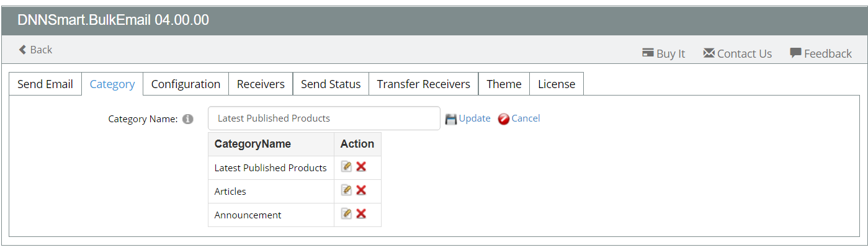The image size is (868, 250).
Task: Switch to the Send Email tab
Action: click(45, 84)
